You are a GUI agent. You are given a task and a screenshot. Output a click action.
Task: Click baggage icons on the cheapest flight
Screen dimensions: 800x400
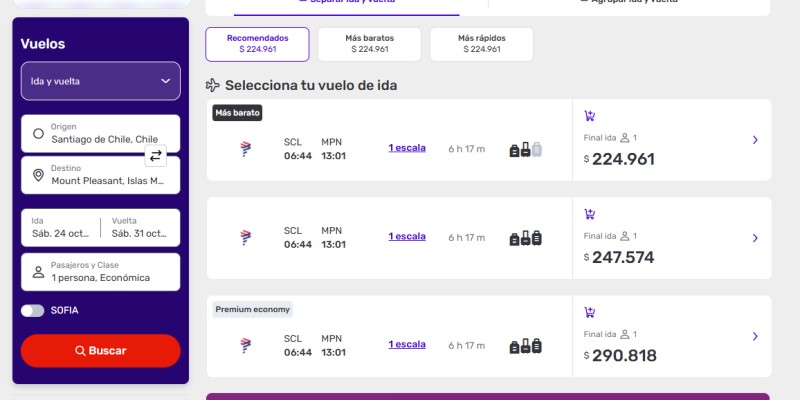pyautogui.click(x=526, y=149)
